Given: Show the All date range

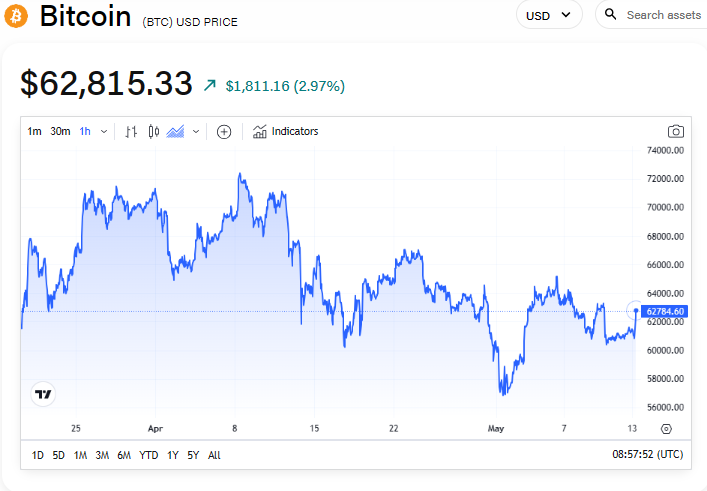Looking at the screenshot, I should (214, 455).
